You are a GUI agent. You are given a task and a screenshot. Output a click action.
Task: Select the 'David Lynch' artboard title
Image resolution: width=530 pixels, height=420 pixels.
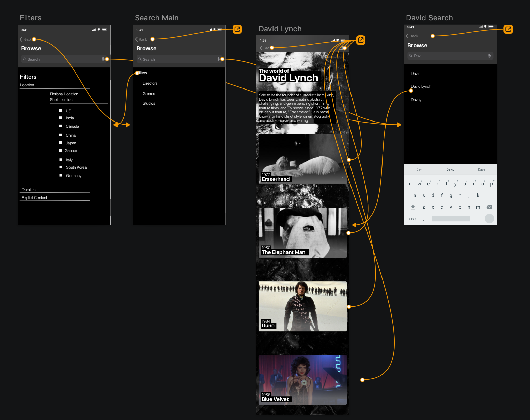(x=280, y=29)
